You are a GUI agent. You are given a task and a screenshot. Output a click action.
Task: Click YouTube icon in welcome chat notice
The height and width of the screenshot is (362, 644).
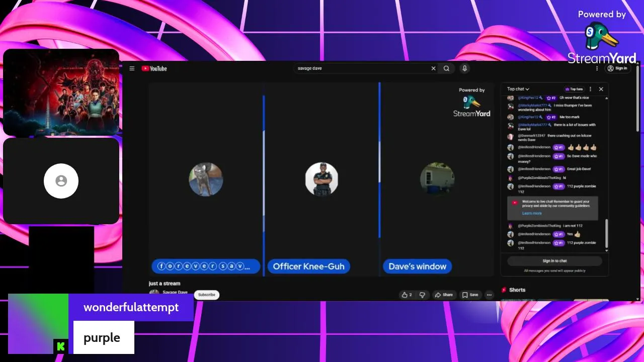(515, 203)
